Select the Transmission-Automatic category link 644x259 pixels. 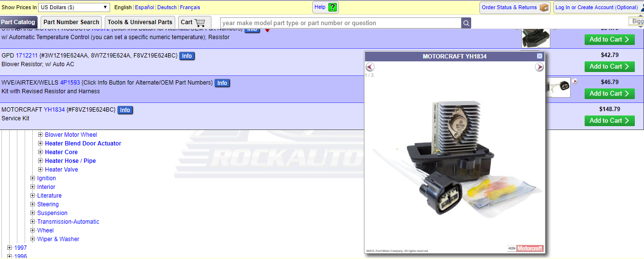click(68, 222)
